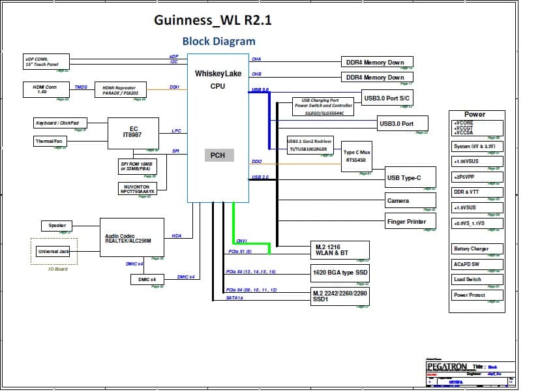The height and width of the screenshot is (392, 555).
Task: Select the USB Type-C box
Action: point(410,177)
